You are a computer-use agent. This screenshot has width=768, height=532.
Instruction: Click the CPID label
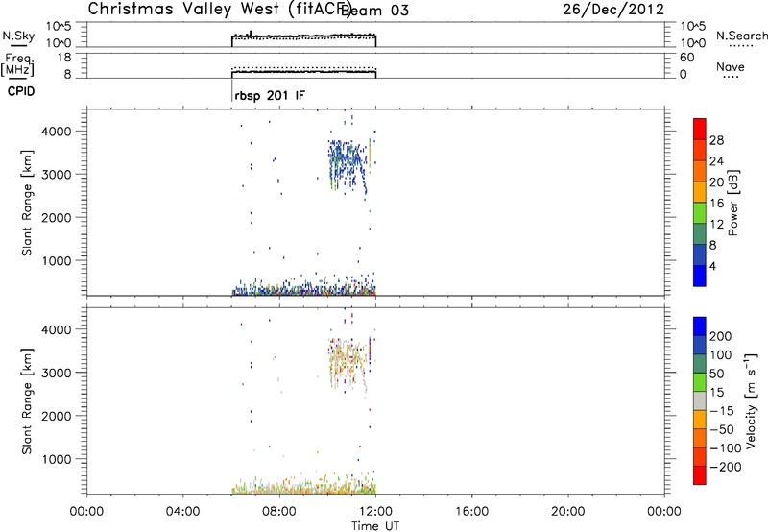(21, 91)
